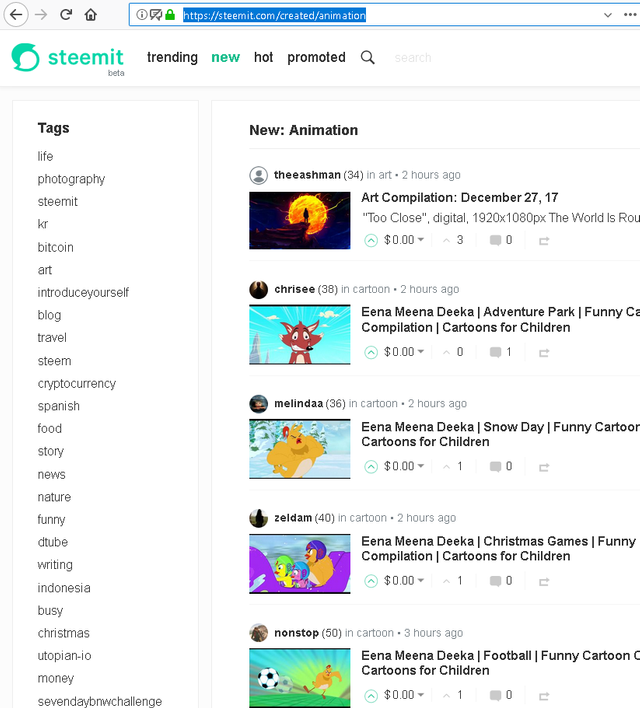Click the green padlock security icon
The height and width of the screenshot is (708, 640).
coord(170,15)
